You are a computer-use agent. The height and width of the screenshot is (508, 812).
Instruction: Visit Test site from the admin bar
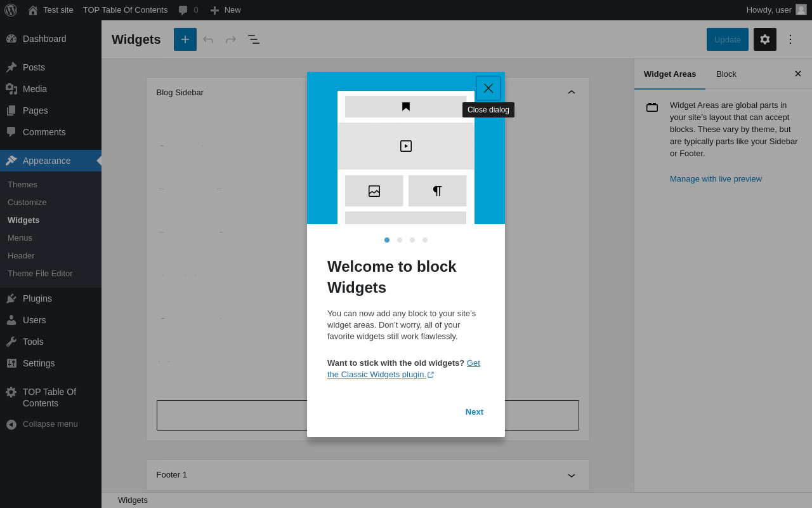[x=51, y=10]
